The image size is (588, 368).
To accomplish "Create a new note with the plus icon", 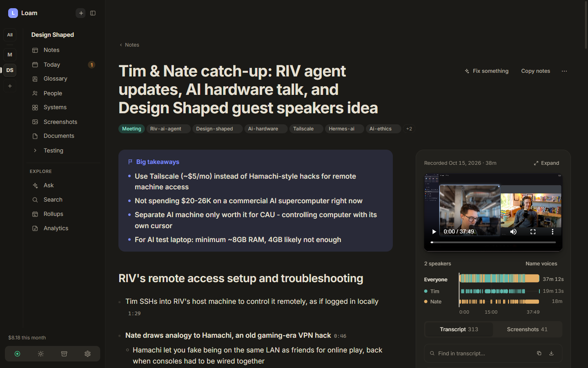I will pyautogui.click(x=81, y=13).
